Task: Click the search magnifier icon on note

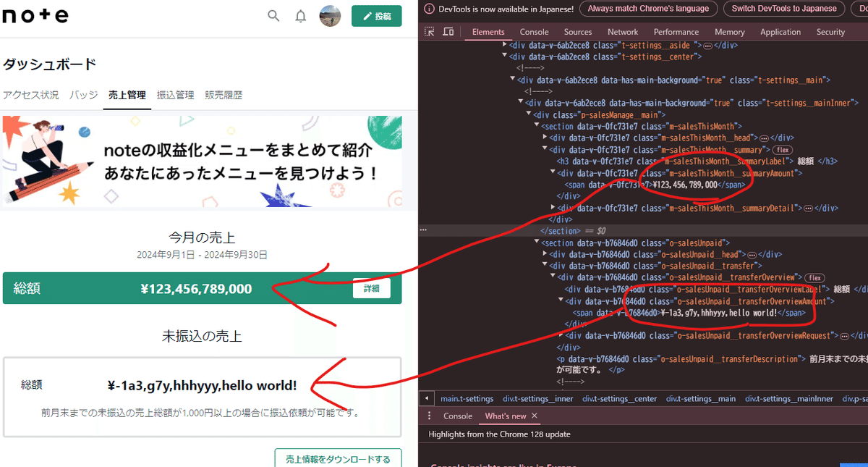Action: click(x=274, y=15)
